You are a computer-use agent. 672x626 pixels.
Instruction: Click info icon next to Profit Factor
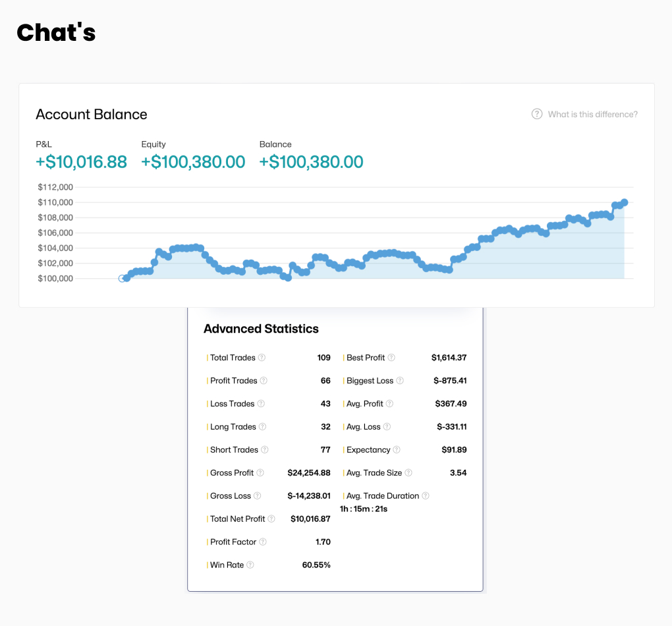point(263,542)
